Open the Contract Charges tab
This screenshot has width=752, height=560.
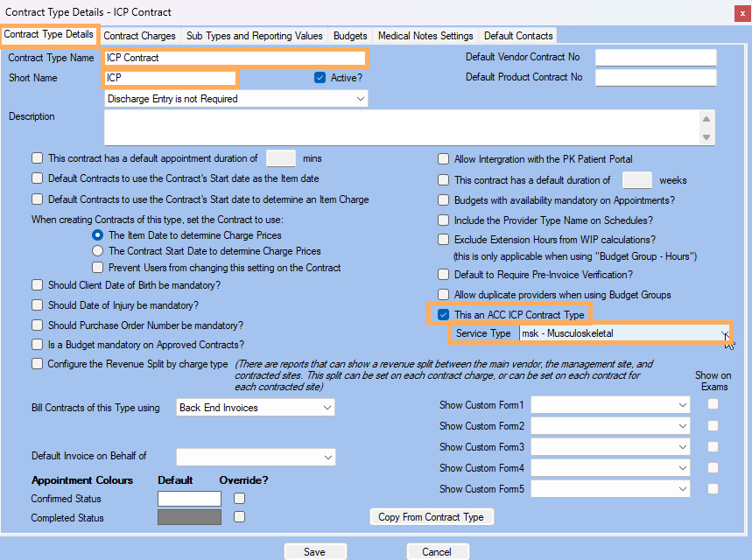(139, 36)
